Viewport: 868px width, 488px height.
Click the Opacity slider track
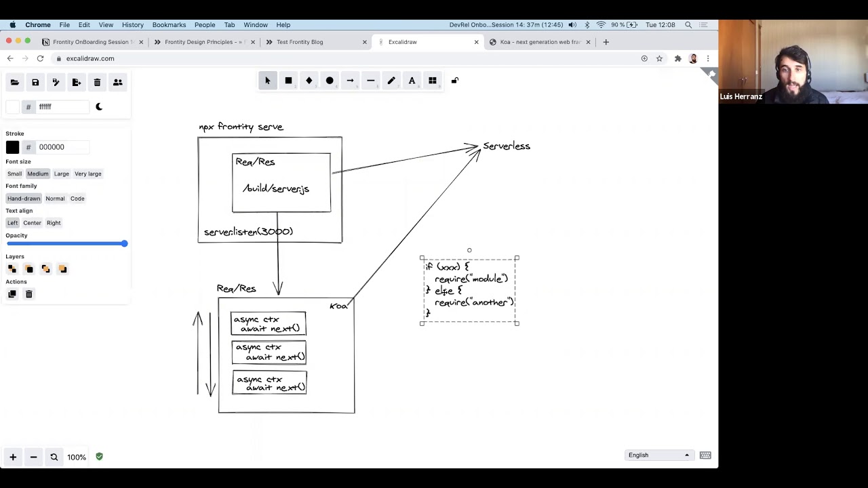point(66,243)
